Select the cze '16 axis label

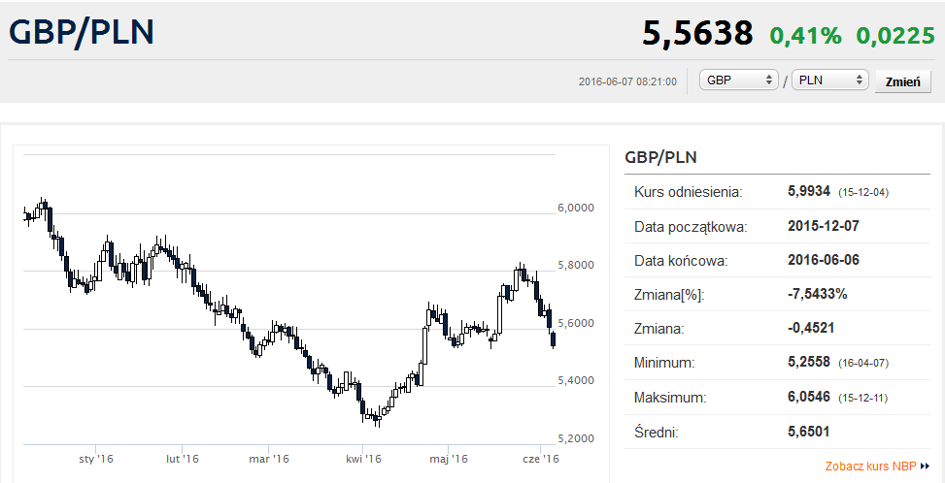coord(541,459)
